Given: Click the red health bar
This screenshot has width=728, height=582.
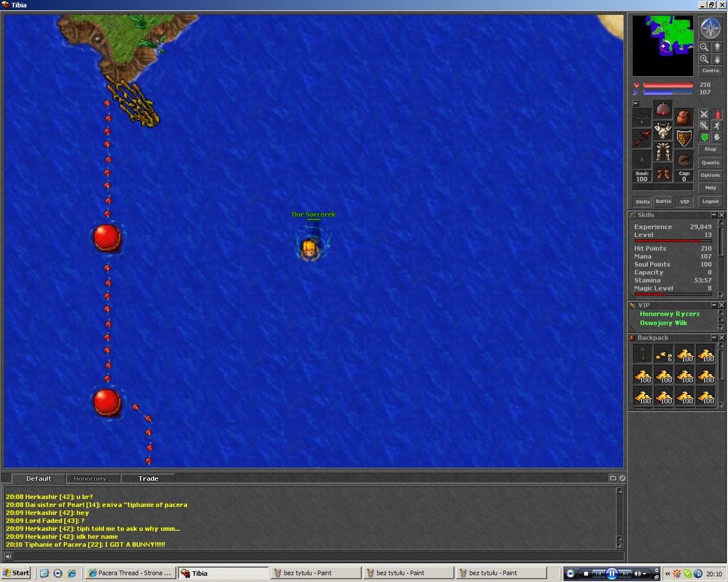Looking at the screenshot, I should coord(668,85).
